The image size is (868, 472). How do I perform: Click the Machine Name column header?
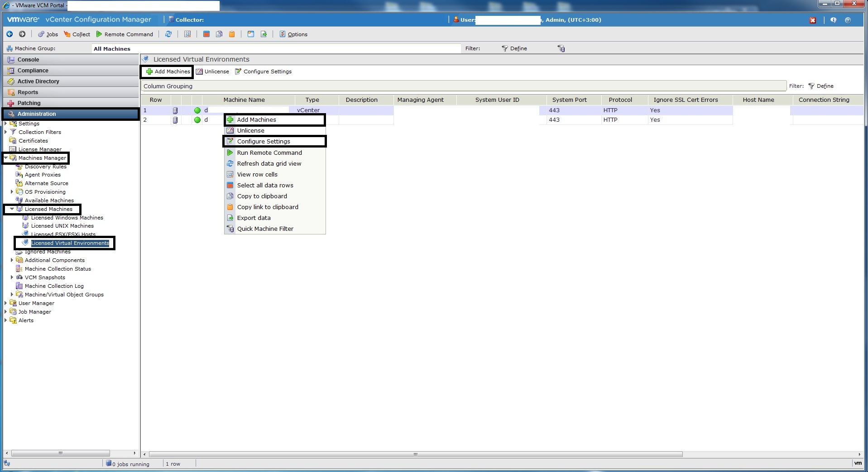click(244, 100)
